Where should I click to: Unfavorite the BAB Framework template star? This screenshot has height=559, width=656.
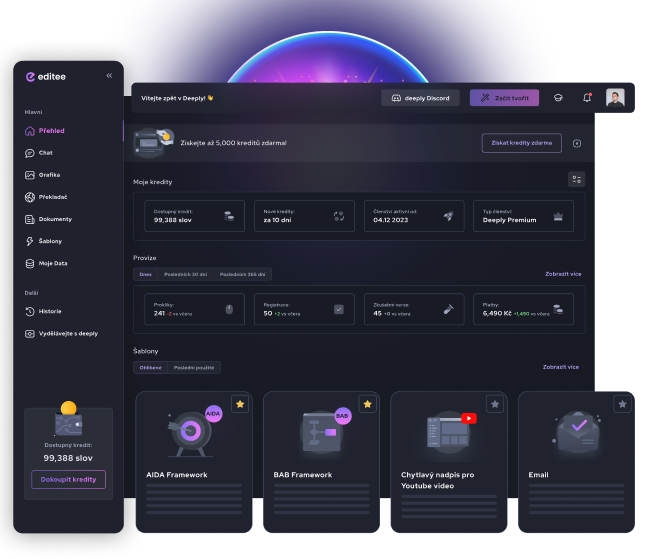pos(368,404)
